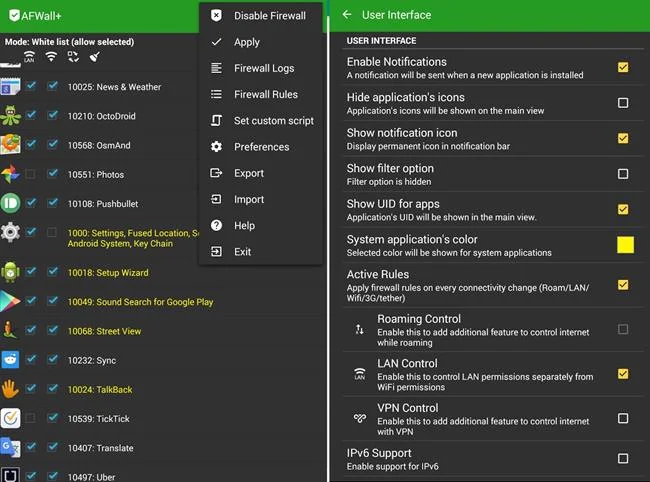Click the Uber app icon
Viewport: 650px width, 482px height.
[x=10, y=475]
